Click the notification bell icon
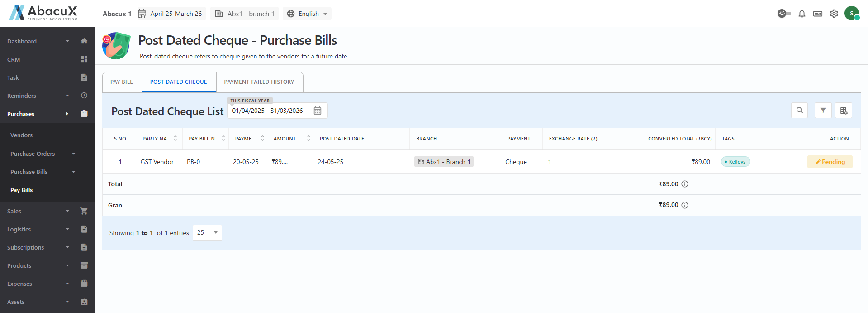Viewport: 868px width, 313px height. (x=802, y=14)
